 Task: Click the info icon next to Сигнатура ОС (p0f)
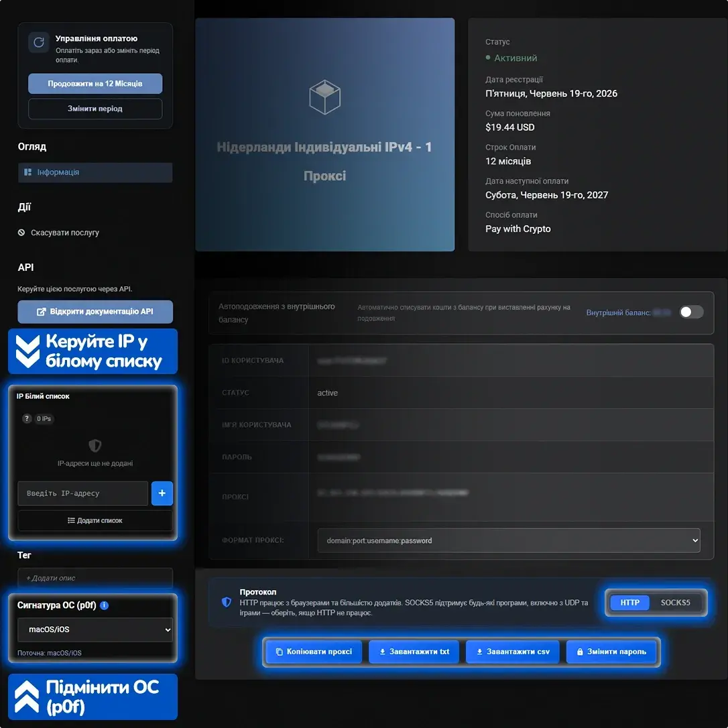pos(104,605)
